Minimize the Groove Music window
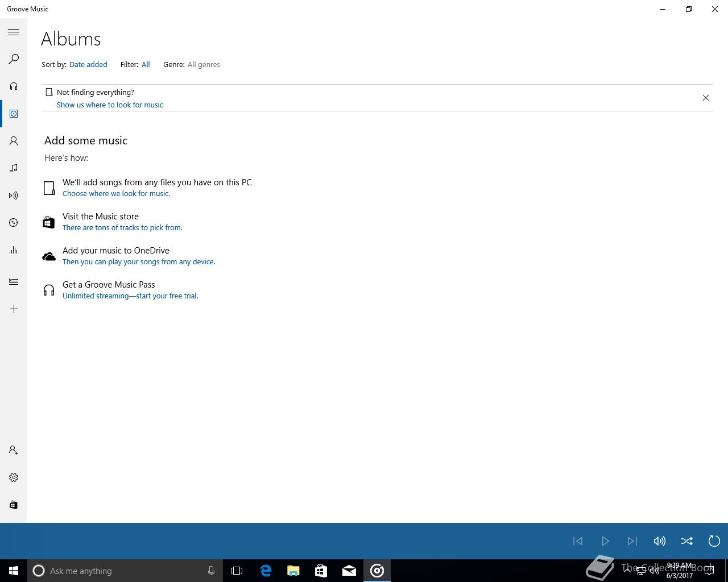The image size is (728, 582). click(x=663, y=9)
